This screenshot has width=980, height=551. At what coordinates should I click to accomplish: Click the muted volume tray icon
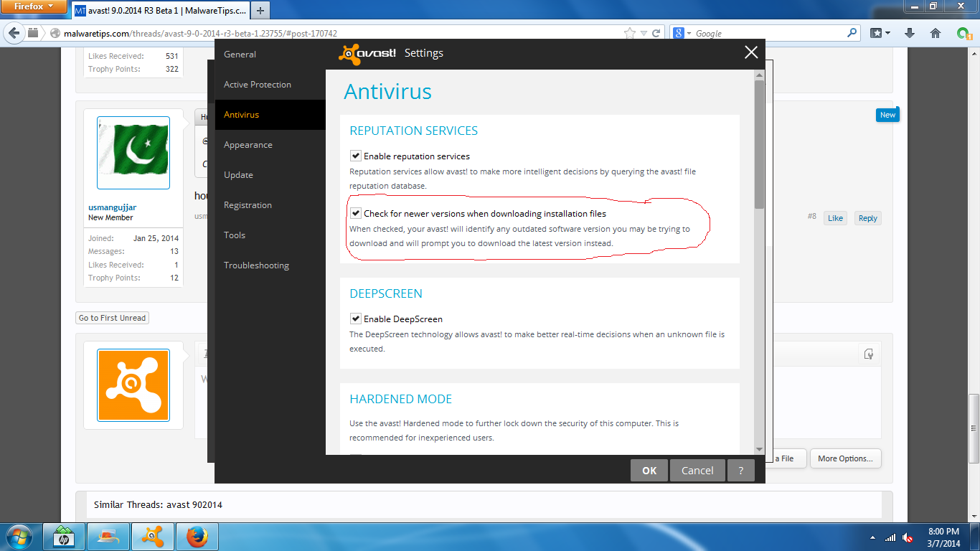pyautogui.click(x=908, y=537)
